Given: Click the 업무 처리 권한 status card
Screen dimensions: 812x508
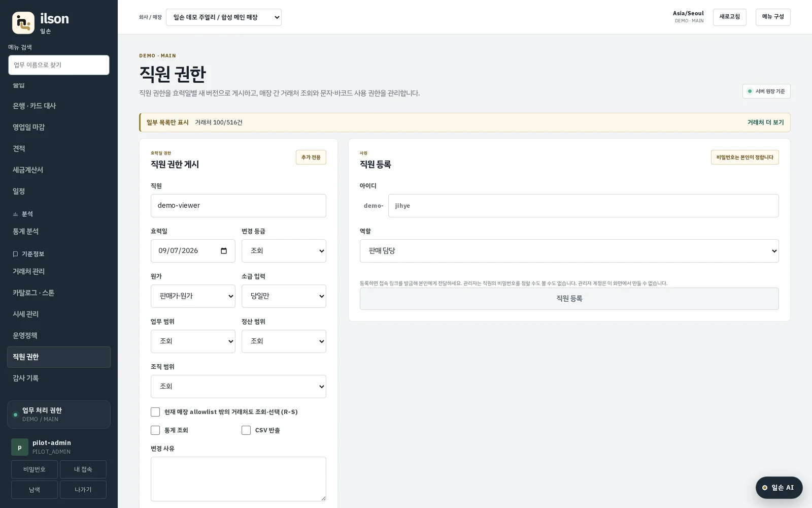Looking at the screenshot, I should coord(59,415).
